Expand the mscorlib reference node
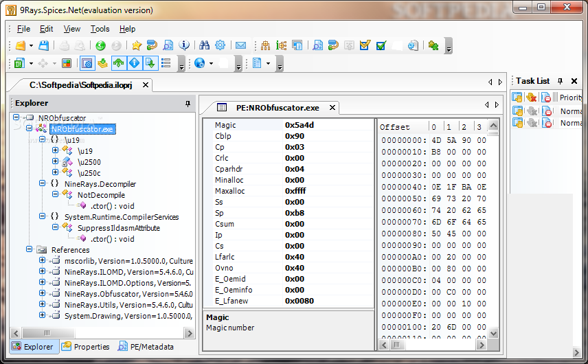The height and width of the screenshot is (364, 588). tap(43, 260)
